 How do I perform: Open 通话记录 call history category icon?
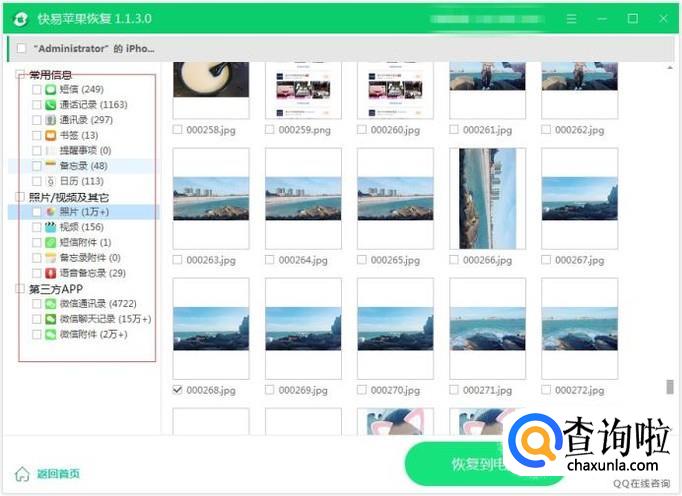pyautogui.click(x=50, y=105)
